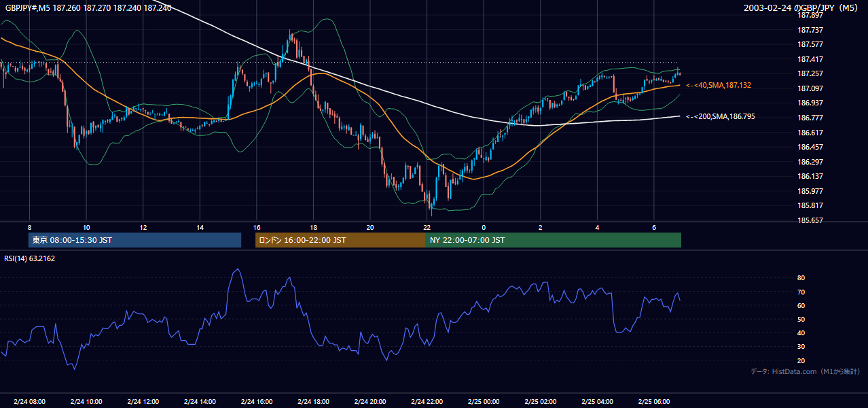Click hour tick 16 under the price chart

click(256, 227)
